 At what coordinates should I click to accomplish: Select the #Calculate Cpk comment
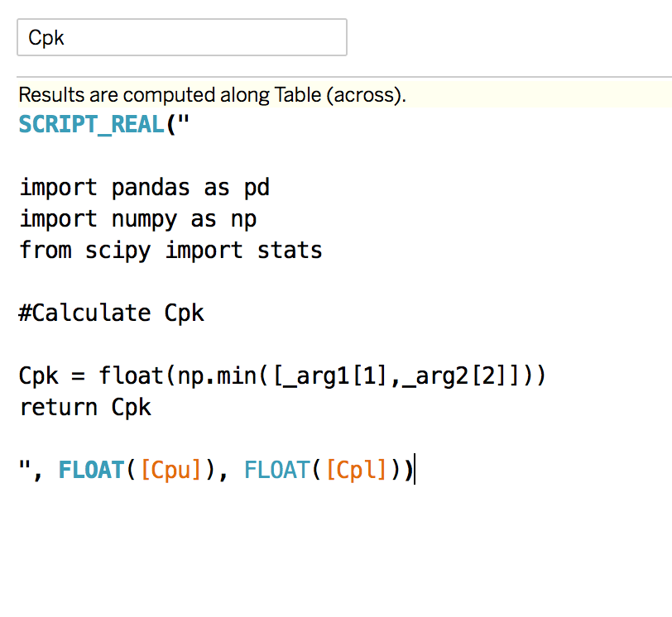[110, 313]
